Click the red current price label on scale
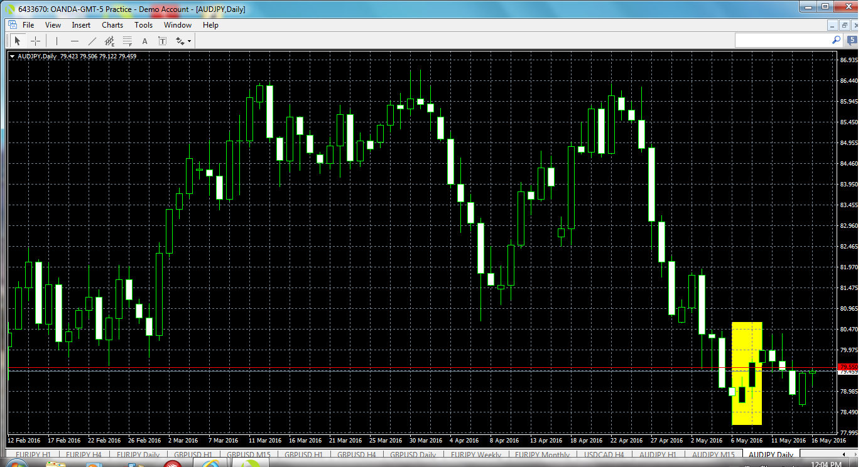The width and height of the screenshot is (868, 467). coord(848,367)
